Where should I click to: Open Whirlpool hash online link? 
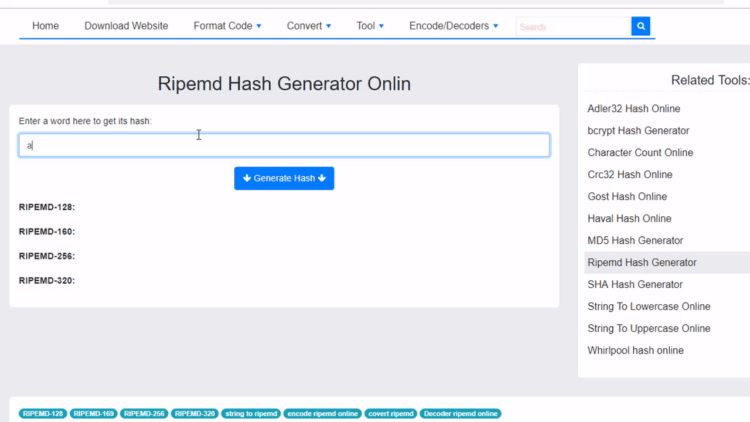click(635, 350)
